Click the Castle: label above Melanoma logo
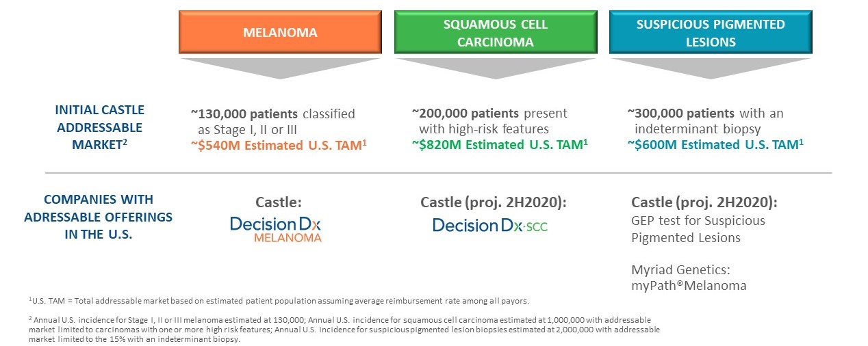868x346 pixels. 279,202
